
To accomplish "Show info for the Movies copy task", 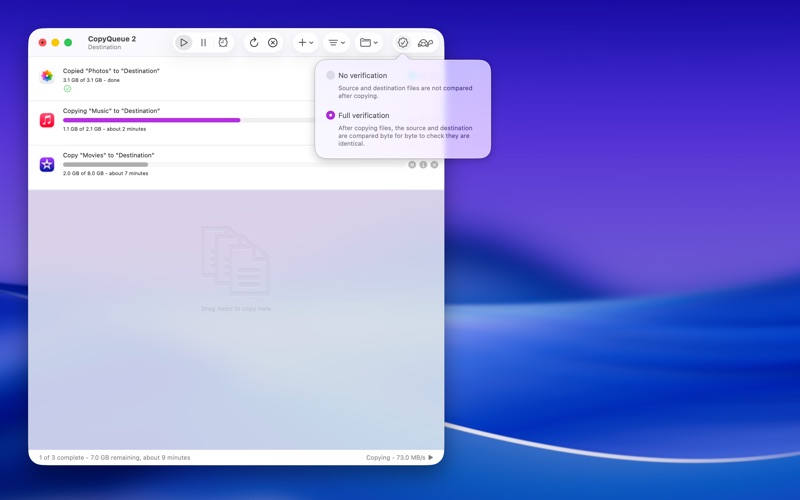I will tap(423, 165).
